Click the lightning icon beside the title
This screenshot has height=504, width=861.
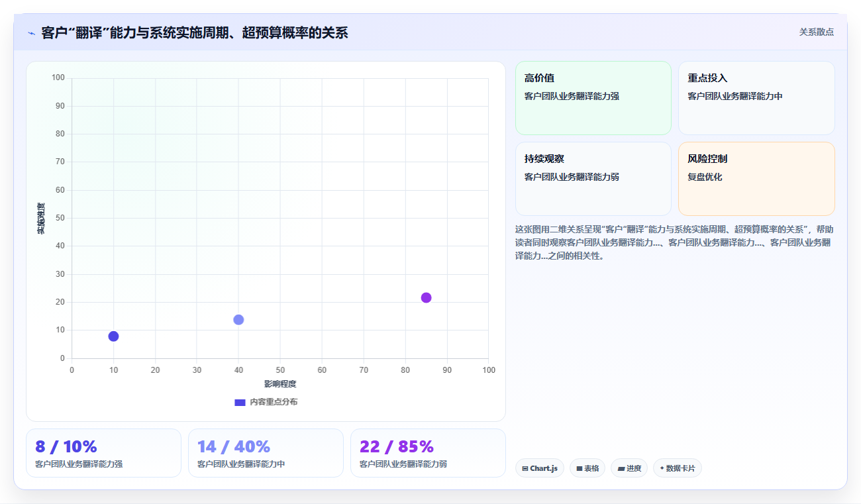31,32
